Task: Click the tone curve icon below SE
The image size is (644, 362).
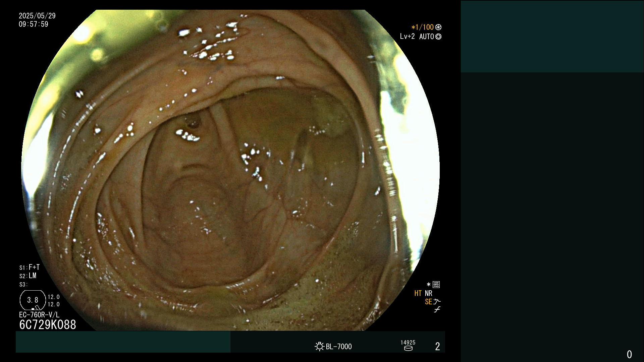Action: (x=437, y=310)
